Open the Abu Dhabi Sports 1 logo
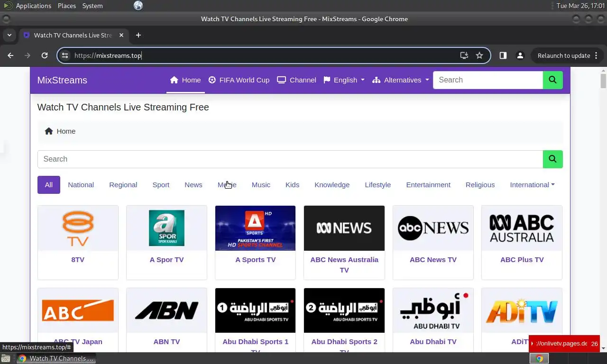The height and width of the screenshot is (364, 607). click(x=255, y=310)
